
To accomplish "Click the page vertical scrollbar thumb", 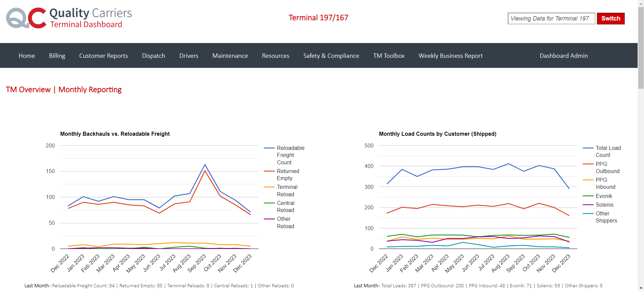I will (x=641, y=47).
